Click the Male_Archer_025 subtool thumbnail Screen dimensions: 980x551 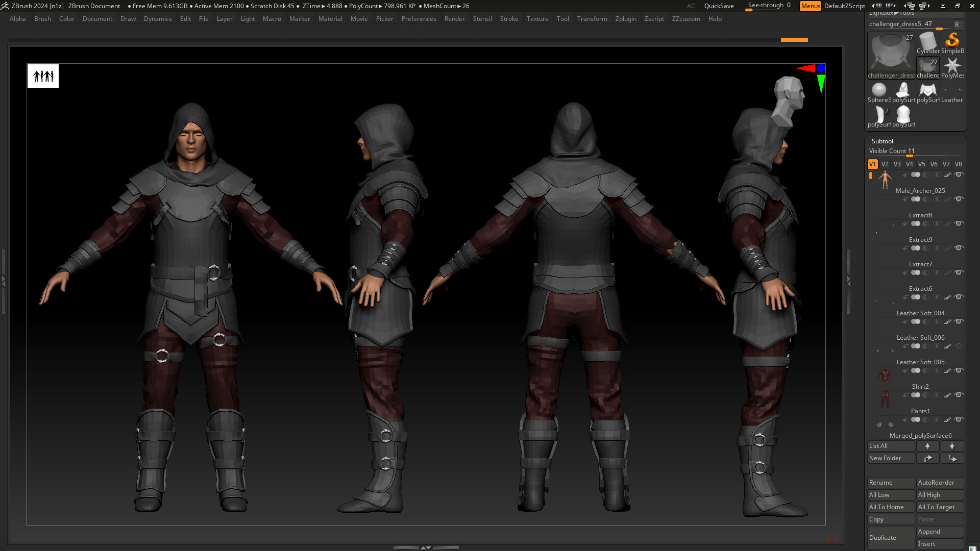tap(886, 179)
